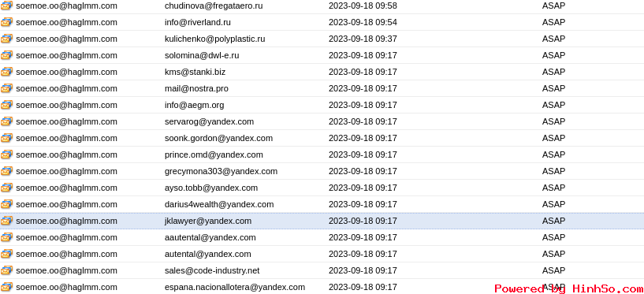Screen dimensions: 644x294
Task: Click sender soemoe.oo@haglmm.com in chudinova@fregataero.ru row
Action: point(66,6)
